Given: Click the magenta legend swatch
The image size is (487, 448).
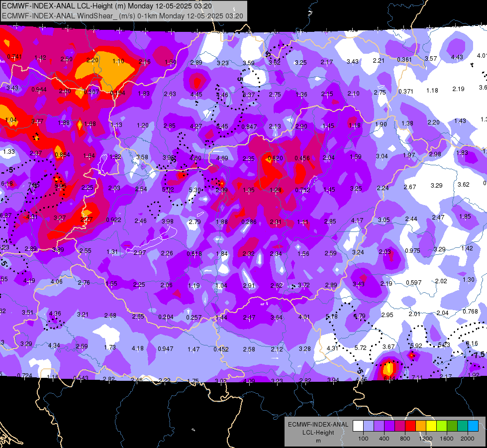Looking at the screenshot, I should coord(400,426).
